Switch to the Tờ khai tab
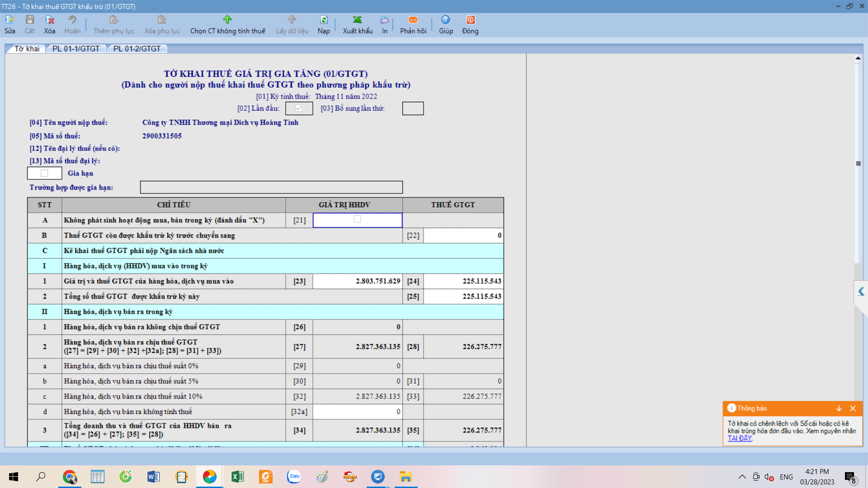The image size is (868, 488). pyautogui.click(x=27, y=49)
